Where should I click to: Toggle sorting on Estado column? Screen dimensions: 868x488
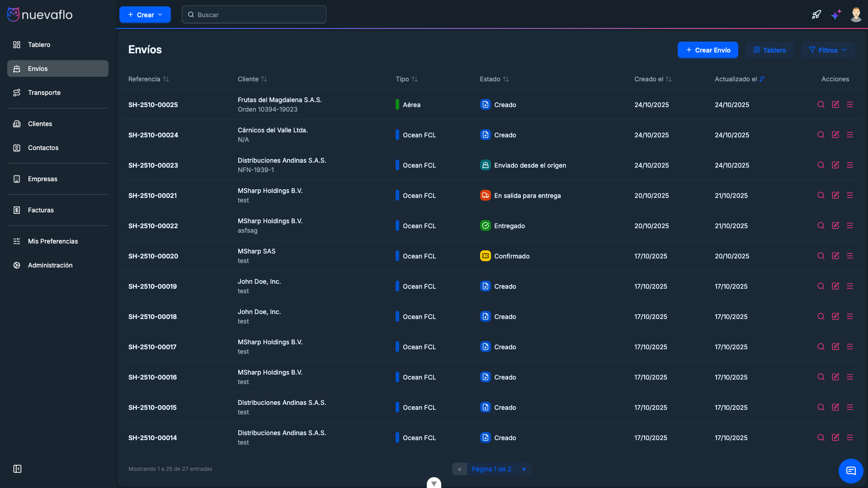tap(494, 79)
